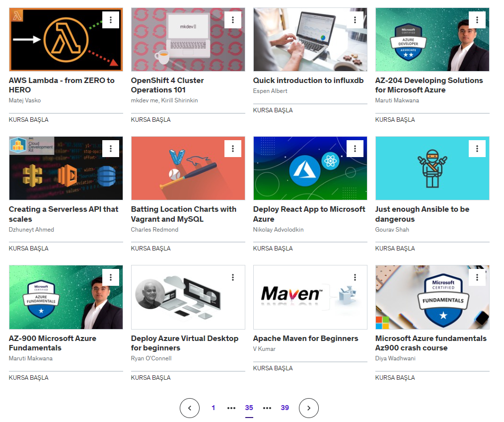The height and width of the screenshot is (422, 504).
Task: Open title AZ-900 Microsoft Azure Fundamentals
Action: (53, 343)
